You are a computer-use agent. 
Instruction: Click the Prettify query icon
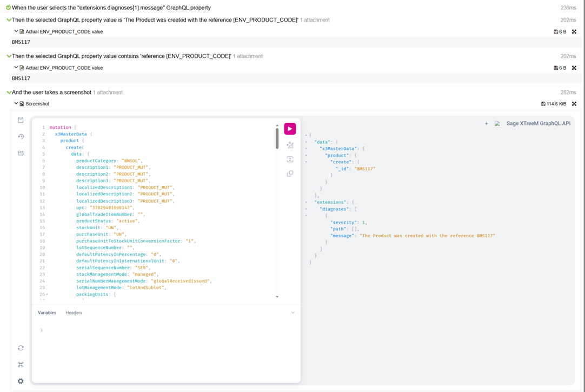290,145
